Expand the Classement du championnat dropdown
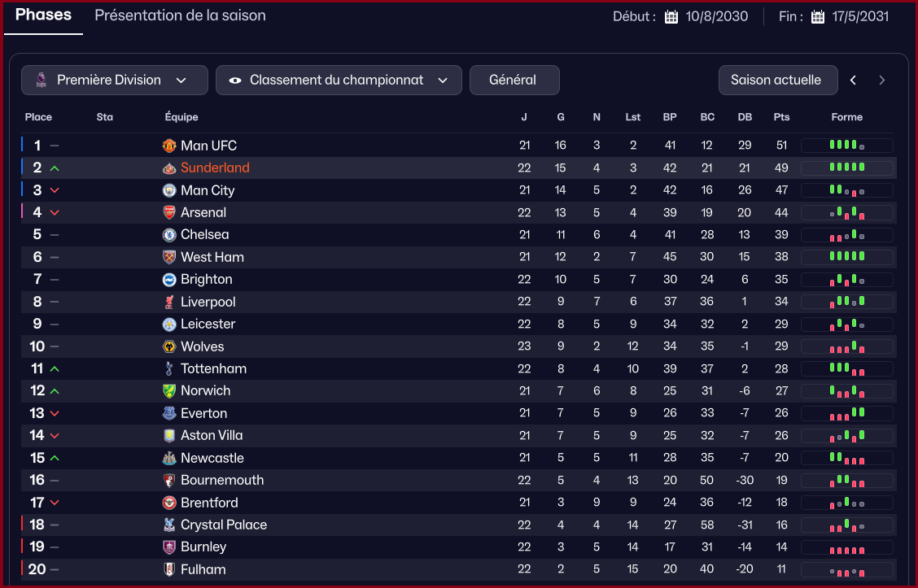 coord(339,80)
